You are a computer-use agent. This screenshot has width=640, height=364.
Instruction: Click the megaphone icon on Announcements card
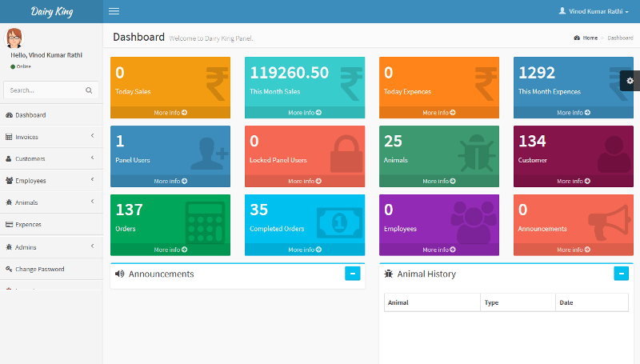[x=610, y=222]
